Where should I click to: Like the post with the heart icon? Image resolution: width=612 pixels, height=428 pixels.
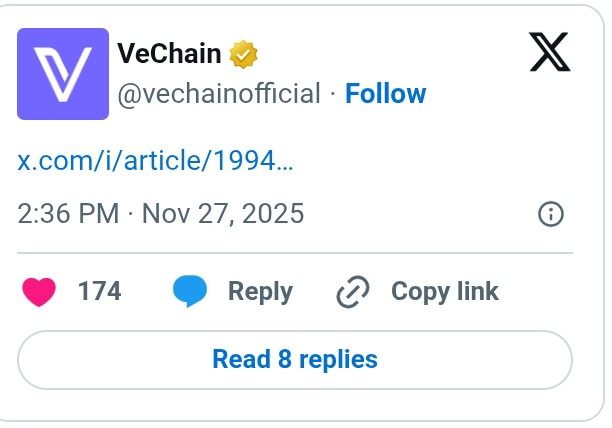click(x=38, y=292)
